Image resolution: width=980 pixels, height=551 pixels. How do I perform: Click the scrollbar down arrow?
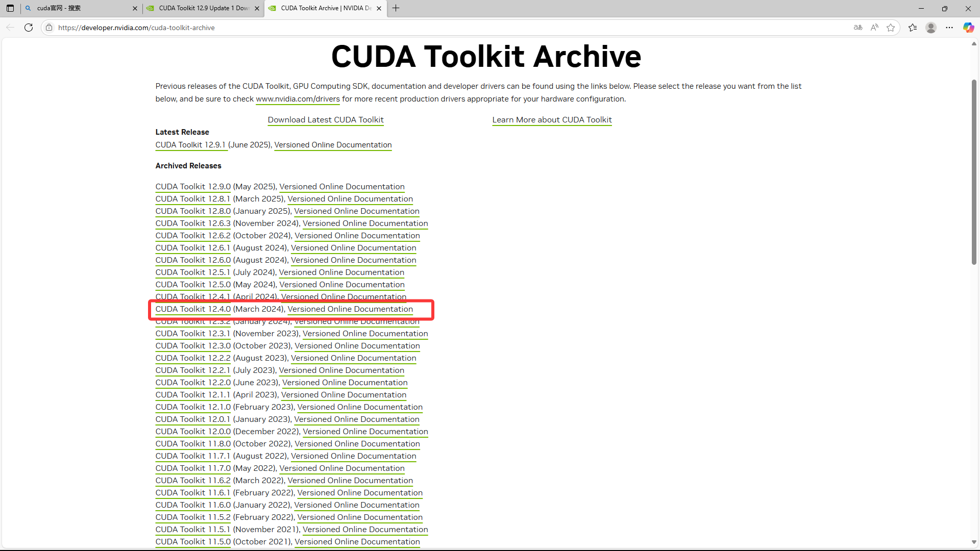(974, 542)
